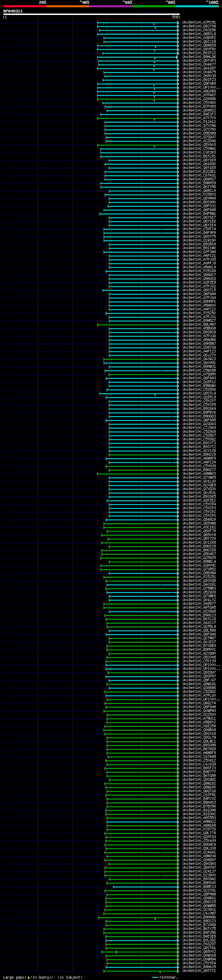Select hit label UniRef100_B9HH86
Screen dimensions: 222x980
[199, 918]
